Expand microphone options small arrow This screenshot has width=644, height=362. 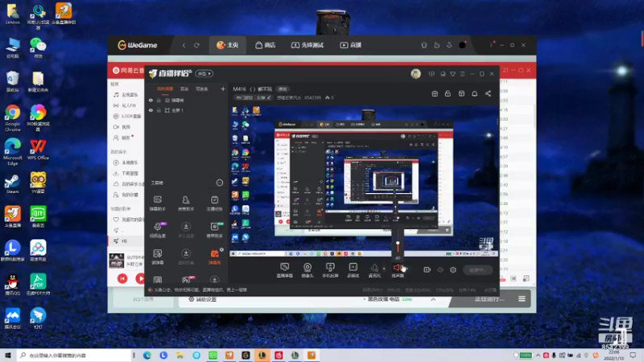click(384, 269)
